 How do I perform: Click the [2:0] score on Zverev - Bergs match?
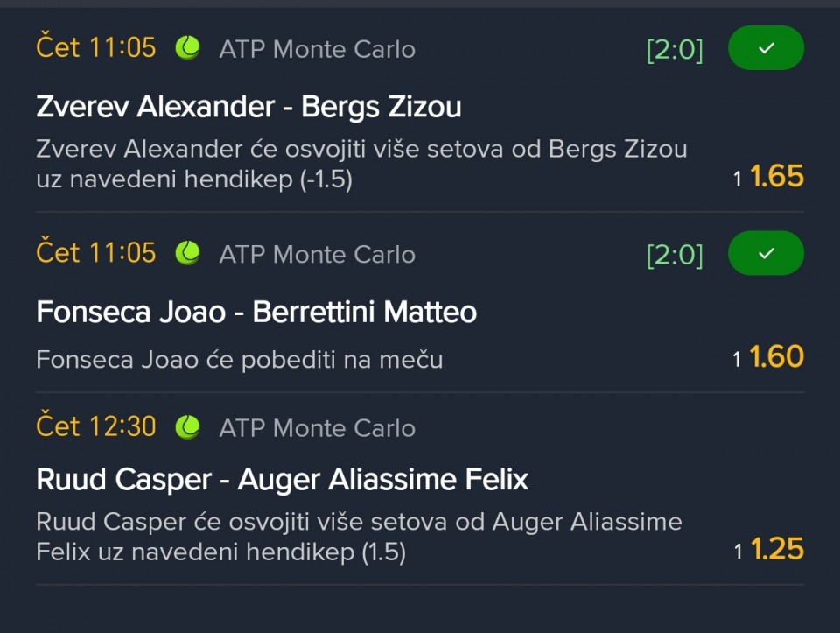click(x=675, y=50)
